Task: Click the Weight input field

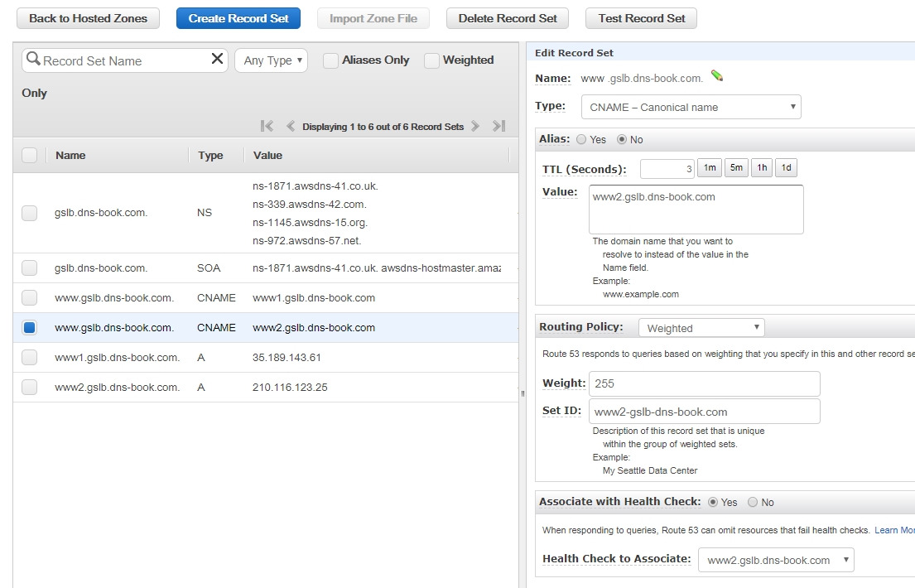Action: [x=704, y=383]
